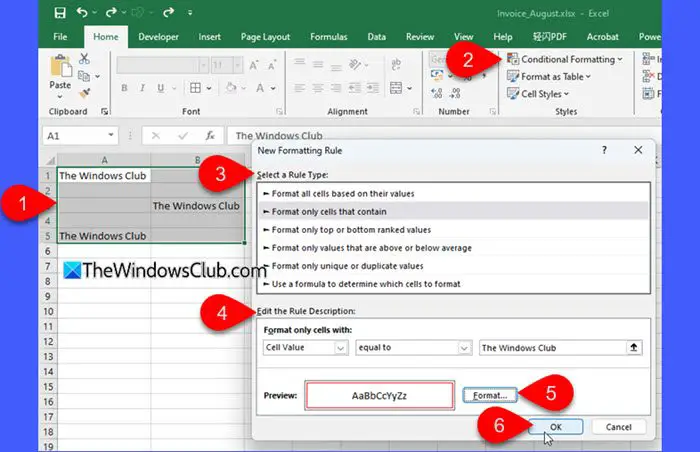Open the File tab

tap(60, 37)
